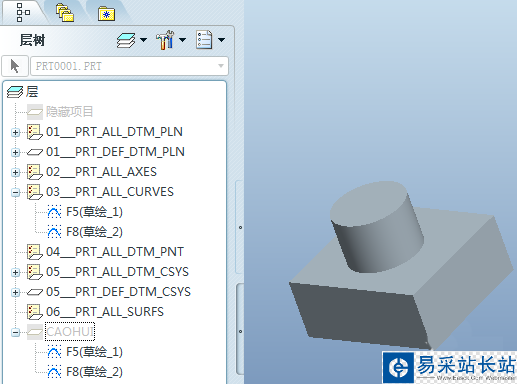Click sketch icon of F8 under CAOHUI
This screenshot has width=517, height=384.
[54, 372]
